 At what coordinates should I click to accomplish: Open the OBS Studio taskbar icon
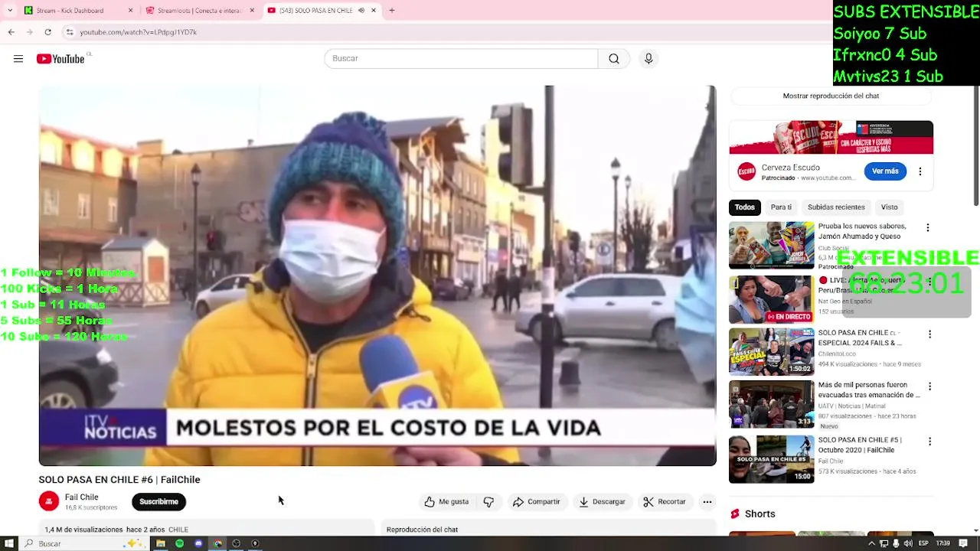[x=237, y=544]
